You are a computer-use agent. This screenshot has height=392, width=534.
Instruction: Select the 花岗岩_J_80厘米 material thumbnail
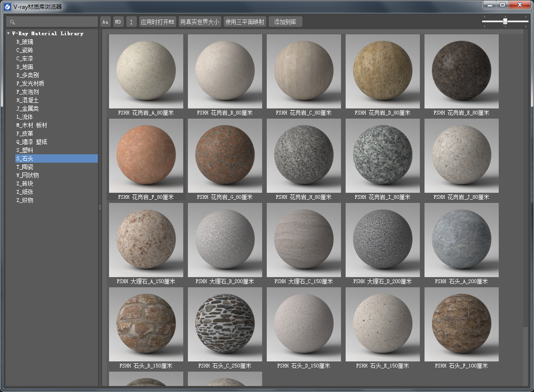click(462, 156)
